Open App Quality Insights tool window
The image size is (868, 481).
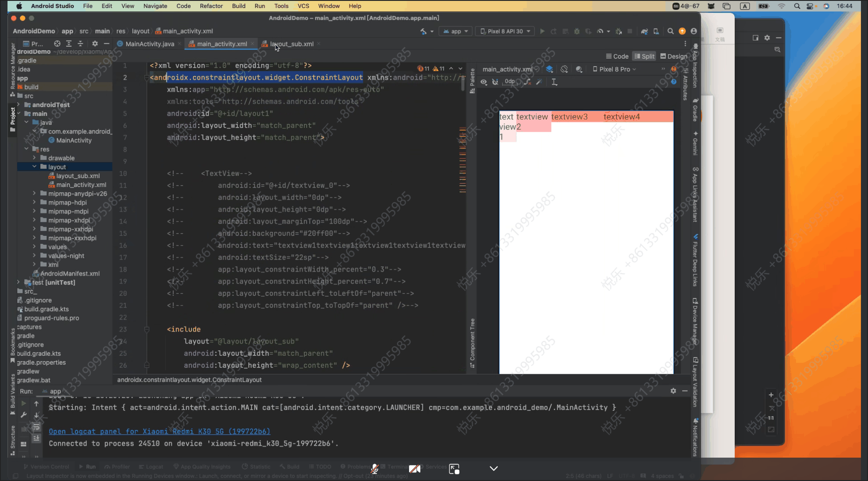202,466
